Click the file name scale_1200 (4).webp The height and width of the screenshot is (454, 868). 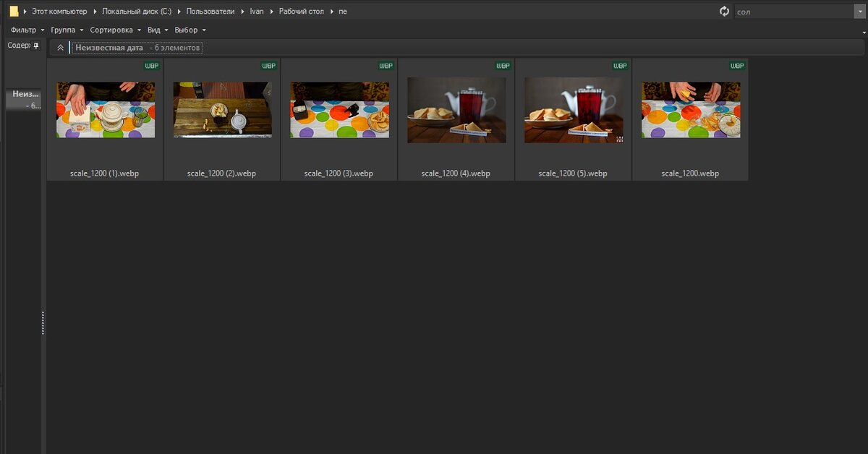456,174
